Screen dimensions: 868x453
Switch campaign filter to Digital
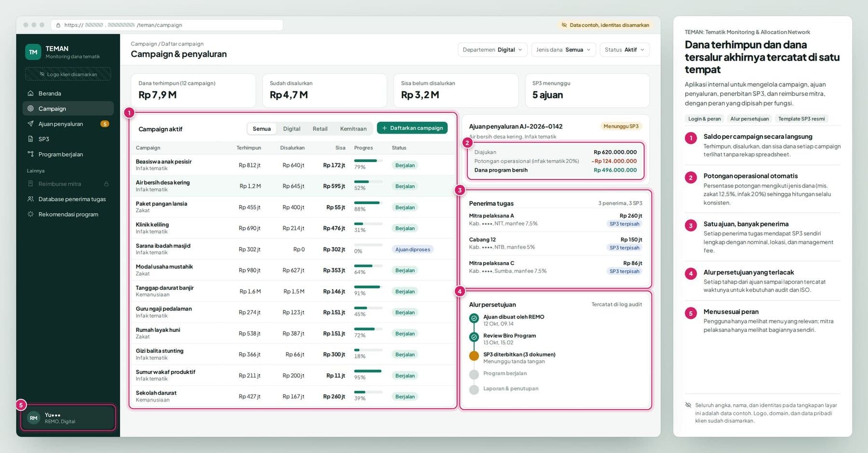click(291, 129)
